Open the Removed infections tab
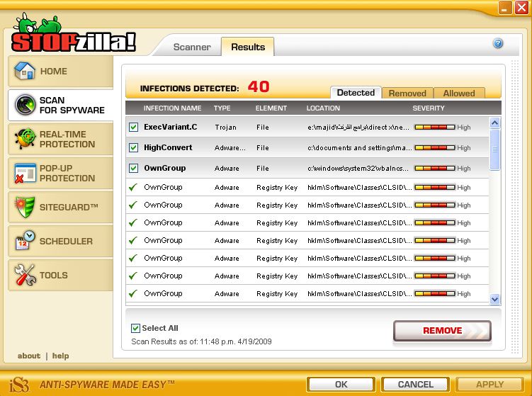Viewport: 532px width, 396px height. point(407,93)
